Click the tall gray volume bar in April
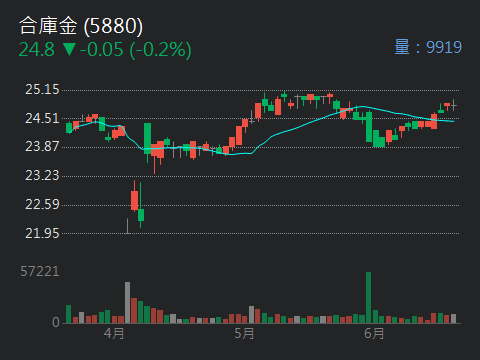Viewport: 480px width, 360px height. [127, 303]
